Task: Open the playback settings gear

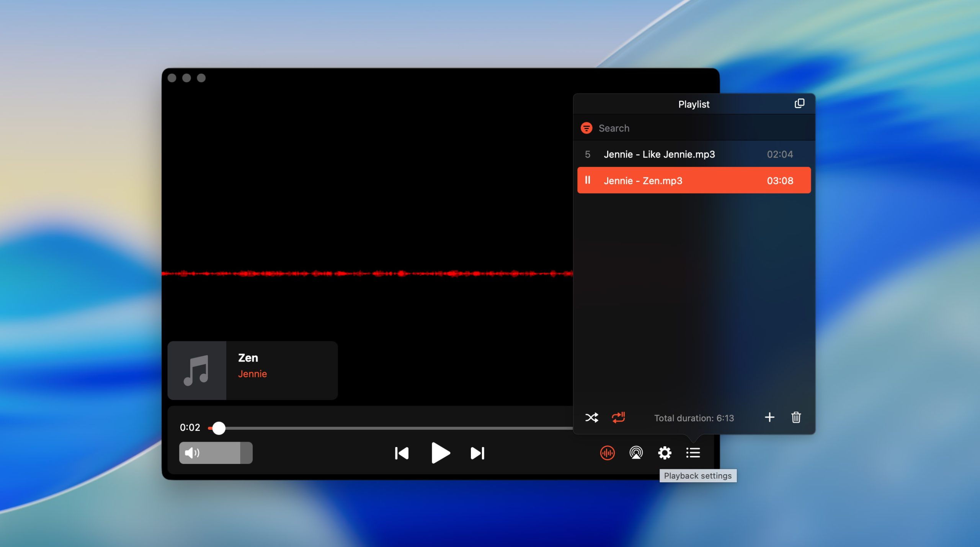Action: (x=664, y=453)
